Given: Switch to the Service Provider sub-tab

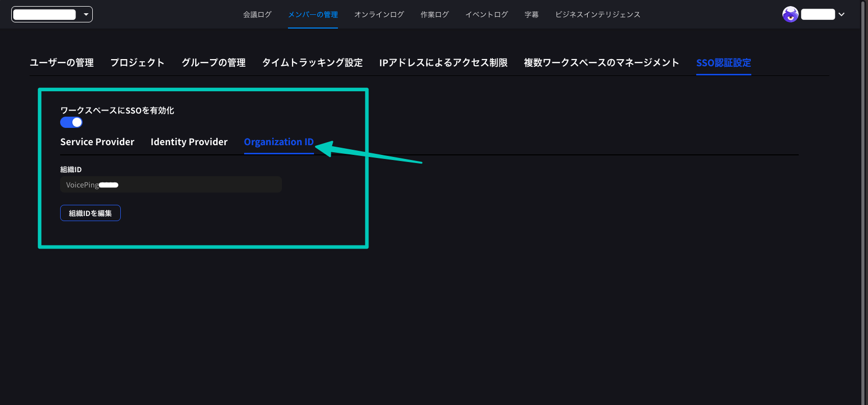Looking at the screenshot, I should pyautogui.click(x=97, y=142).
